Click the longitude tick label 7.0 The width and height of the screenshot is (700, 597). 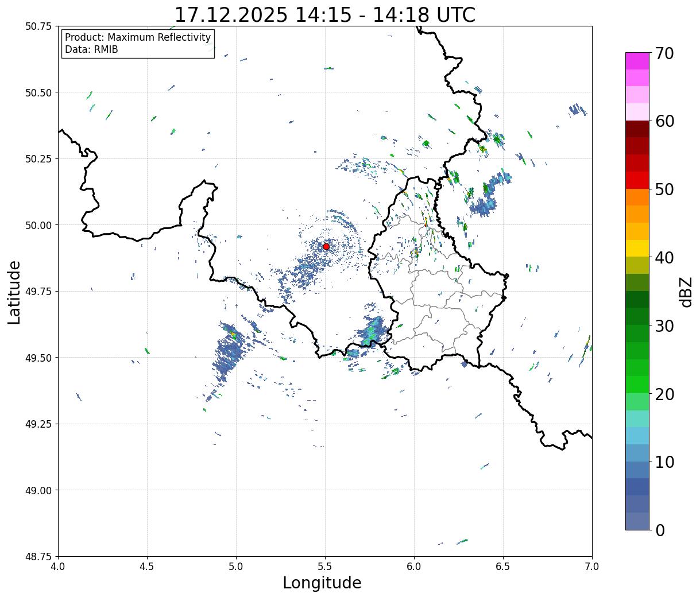[x=592, y=567]
